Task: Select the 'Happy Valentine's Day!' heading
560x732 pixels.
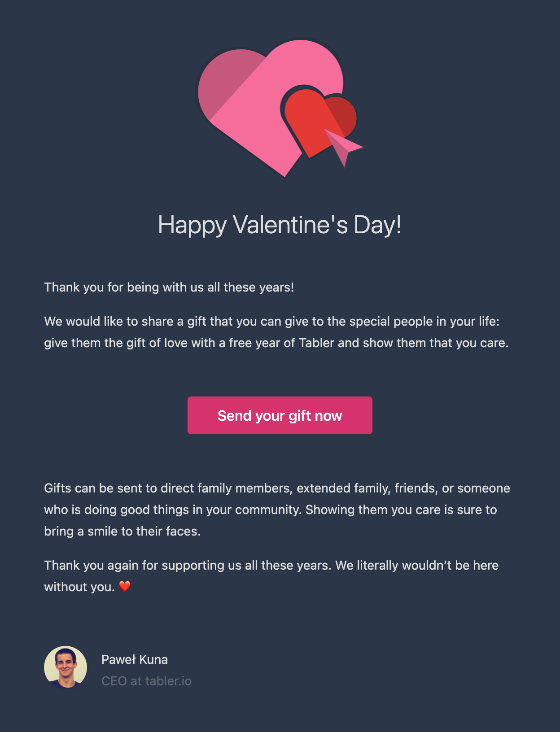Action: click(280, 225)
